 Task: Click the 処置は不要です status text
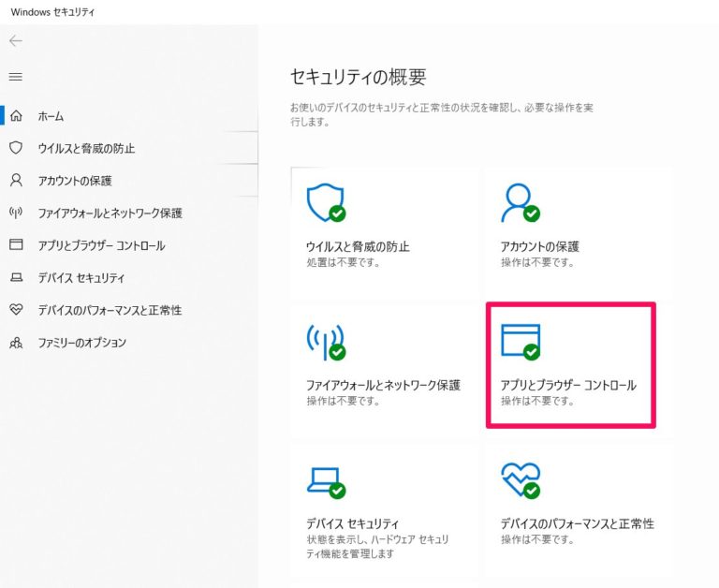(x=343, y=263)
